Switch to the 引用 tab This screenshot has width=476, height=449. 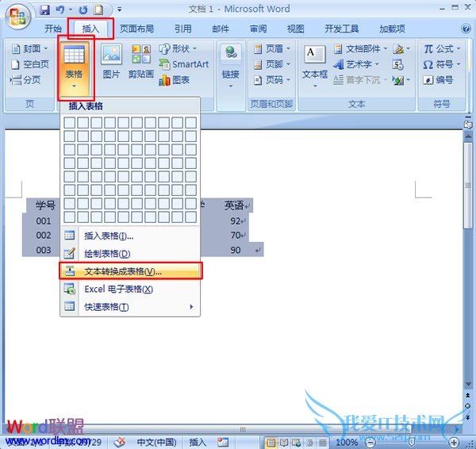pyautogui.click(x=182, y=29)
